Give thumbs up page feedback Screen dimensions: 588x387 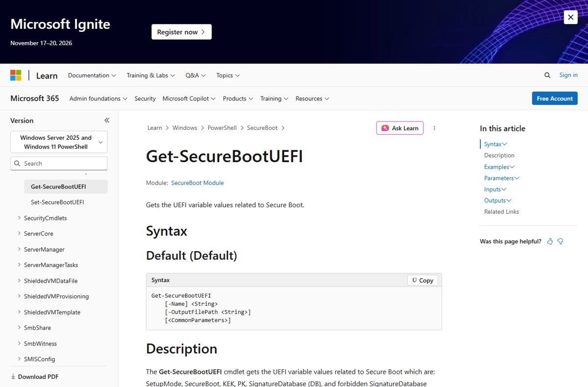click(x=550, y=242)
